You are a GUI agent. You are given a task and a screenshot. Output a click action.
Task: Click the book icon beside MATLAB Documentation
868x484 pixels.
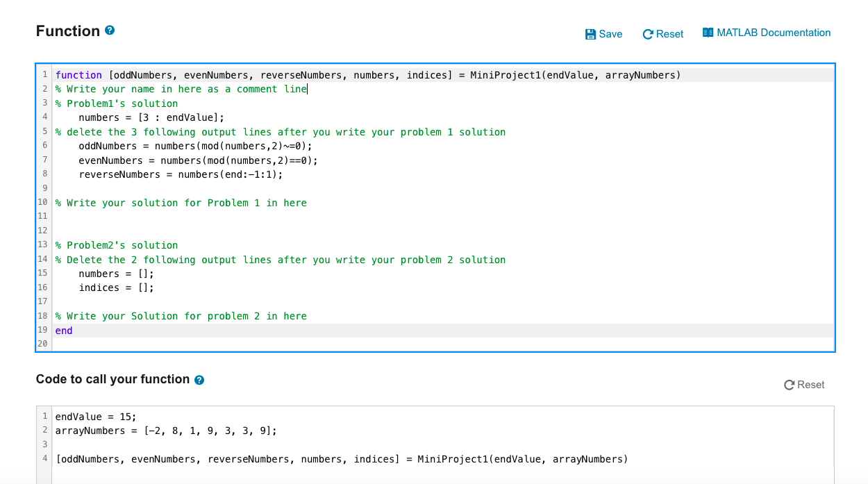pos(708,32)
